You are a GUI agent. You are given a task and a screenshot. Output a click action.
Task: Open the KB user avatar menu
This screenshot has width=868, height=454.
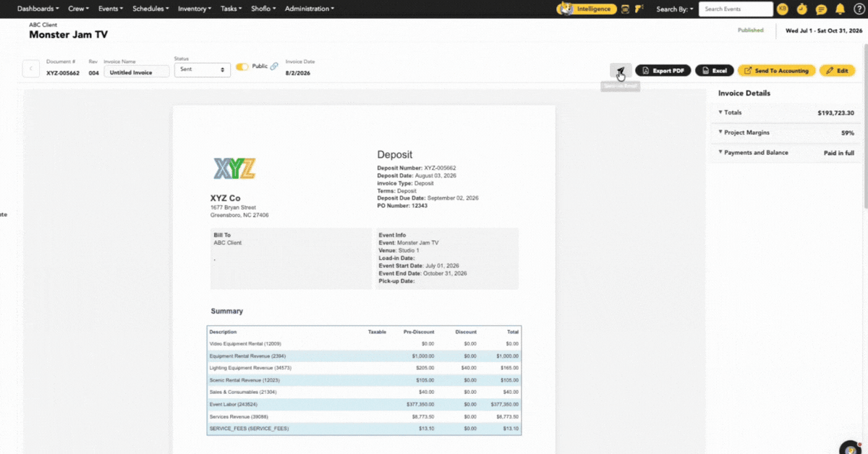(x=783, y=9)
